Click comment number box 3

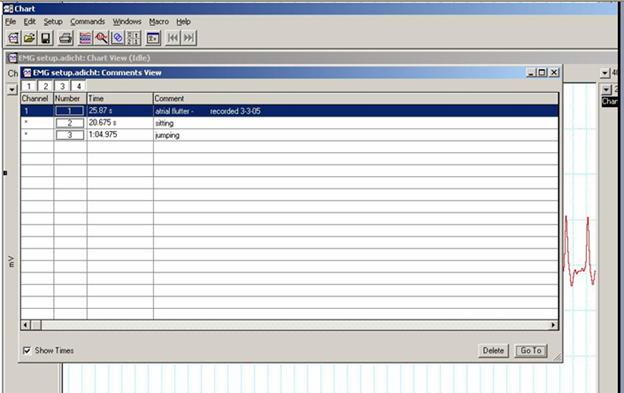70,135
